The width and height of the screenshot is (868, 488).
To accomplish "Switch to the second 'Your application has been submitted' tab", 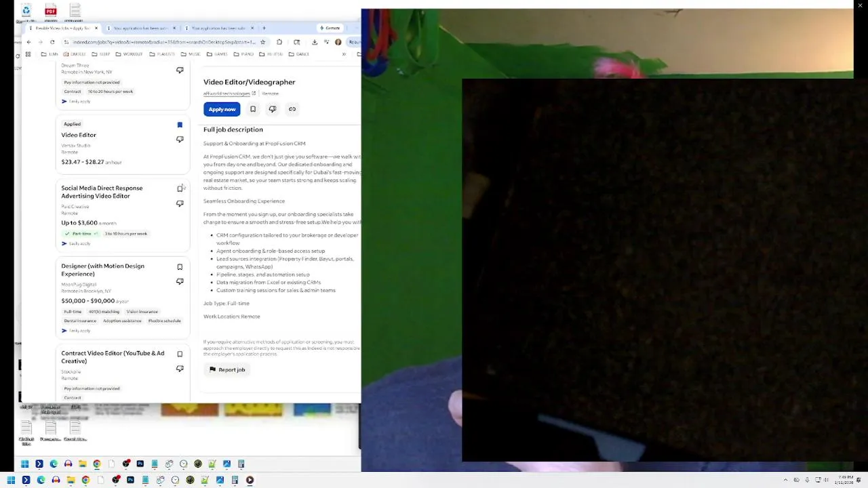I will tap(140, 28).
